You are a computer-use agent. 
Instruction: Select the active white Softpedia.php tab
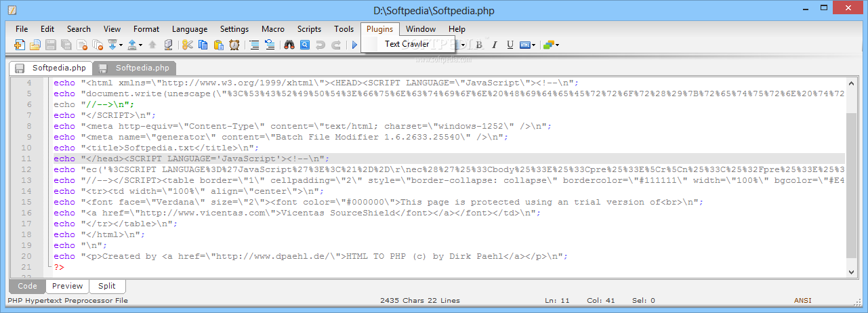click(x=51, y=68)
